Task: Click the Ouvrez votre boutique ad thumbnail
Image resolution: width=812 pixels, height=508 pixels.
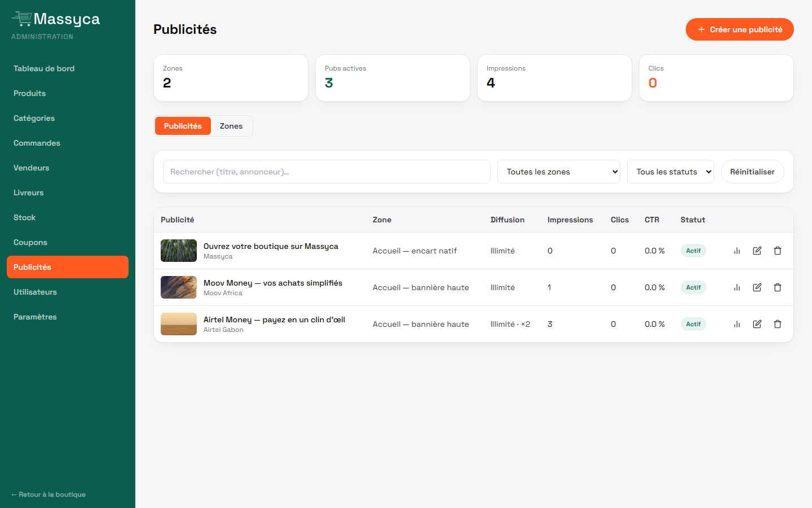Action: (179, 251)
